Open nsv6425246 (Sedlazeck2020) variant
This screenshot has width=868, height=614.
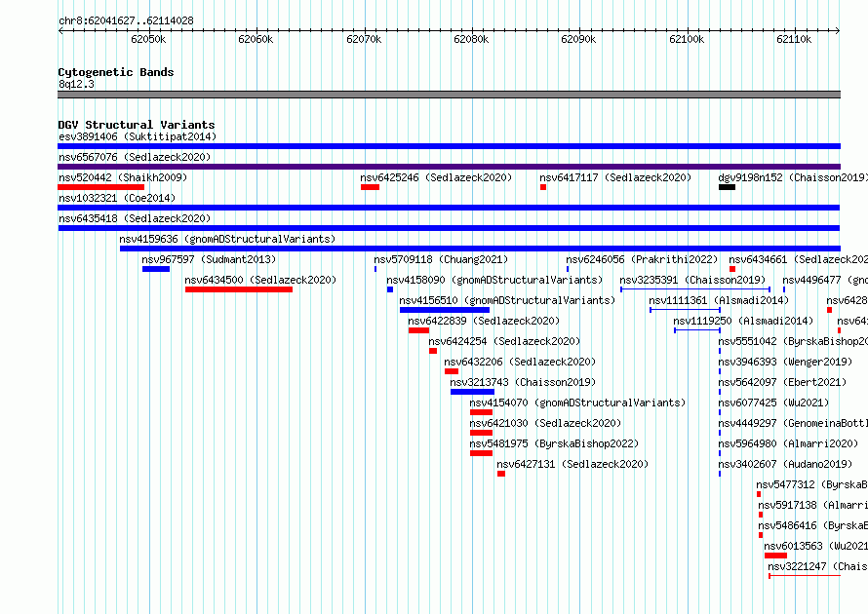coord(436,177)
